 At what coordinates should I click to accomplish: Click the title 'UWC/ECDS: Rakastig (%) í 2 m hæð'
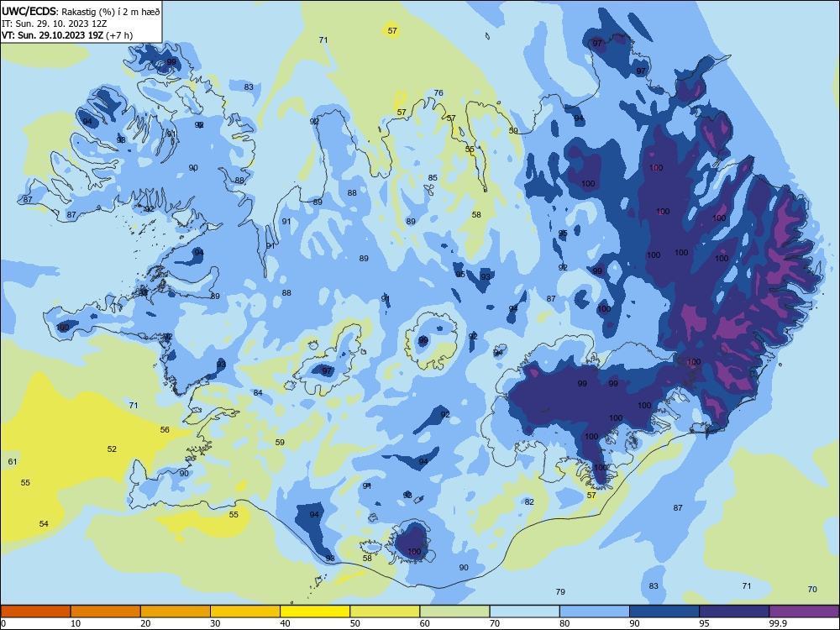click(x=81, y=11)
